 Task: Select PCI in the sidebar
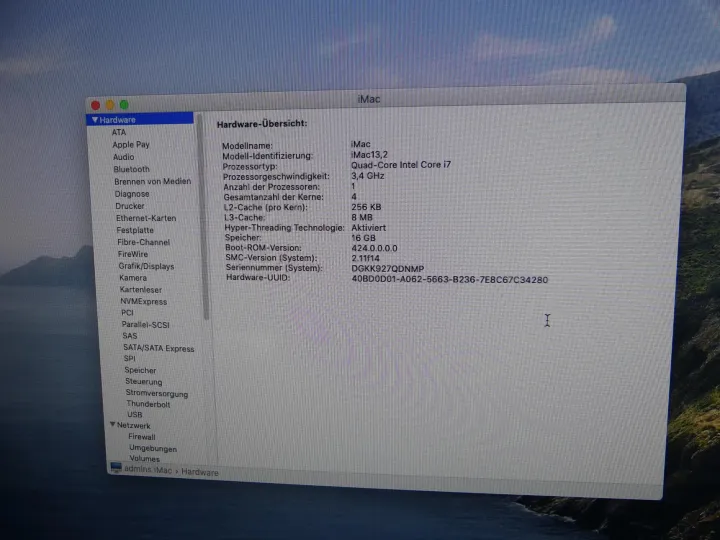click(127, 313)
